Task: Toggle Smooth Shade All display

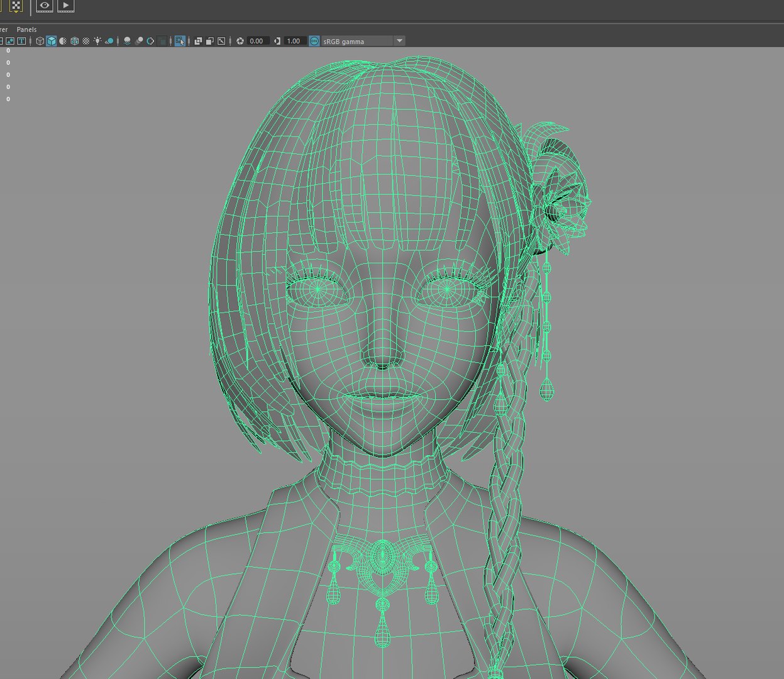Action: [51, 41]
